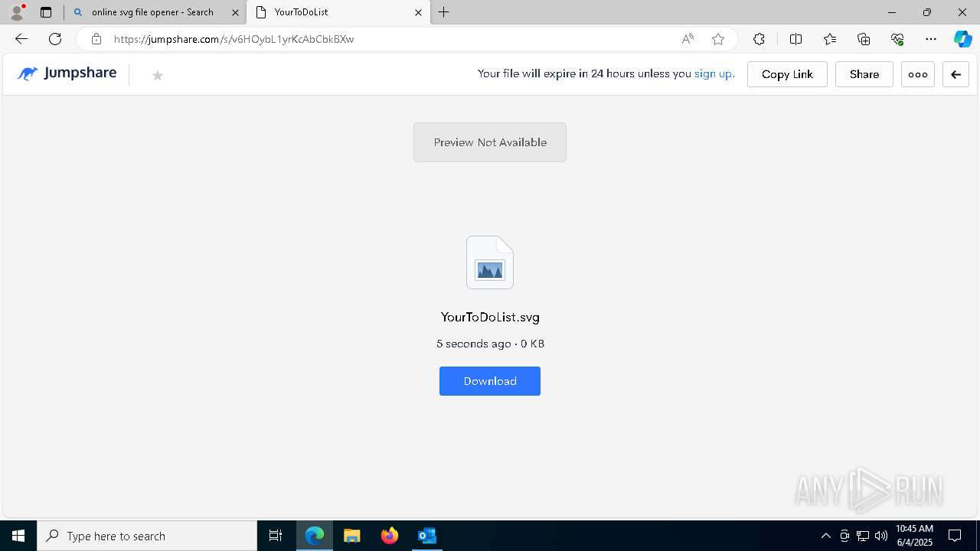Click the Edge icon on the taskbar
The width and height of the screenshot is (980, 551).
(315, 536)
